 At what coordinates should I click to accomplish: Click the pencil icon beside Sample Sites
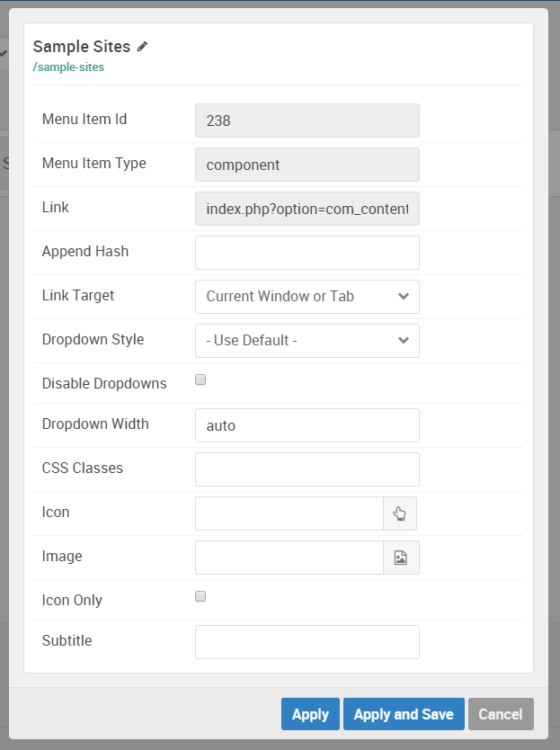click(x=142, y=47)
